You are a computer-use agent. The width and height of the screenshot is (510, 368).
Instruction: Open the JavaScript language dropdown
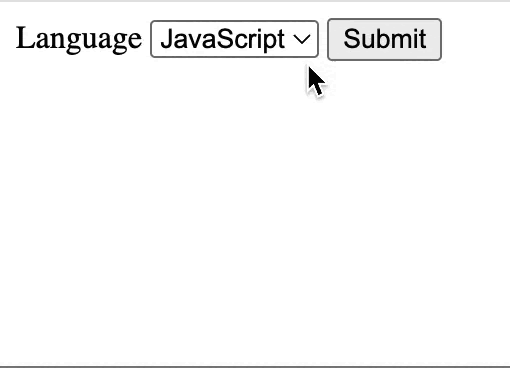(234, 39)
